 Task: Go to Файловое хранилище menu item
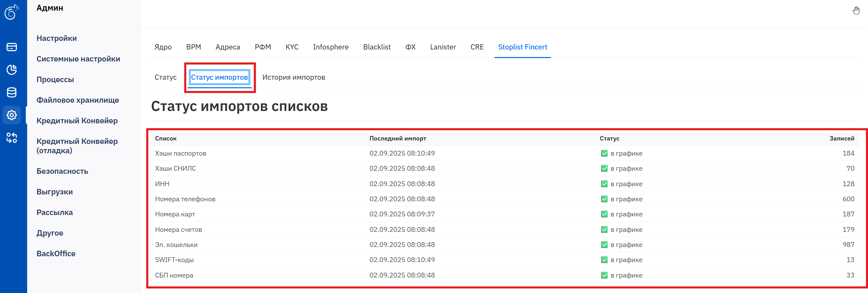point(77,100)
